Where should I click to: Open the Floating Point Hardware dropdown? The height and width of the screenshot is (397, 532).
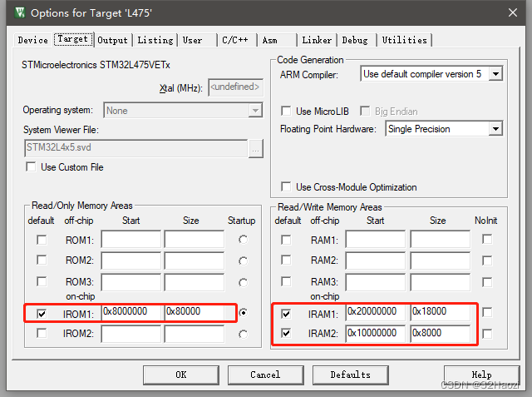[x=444, y=129]
